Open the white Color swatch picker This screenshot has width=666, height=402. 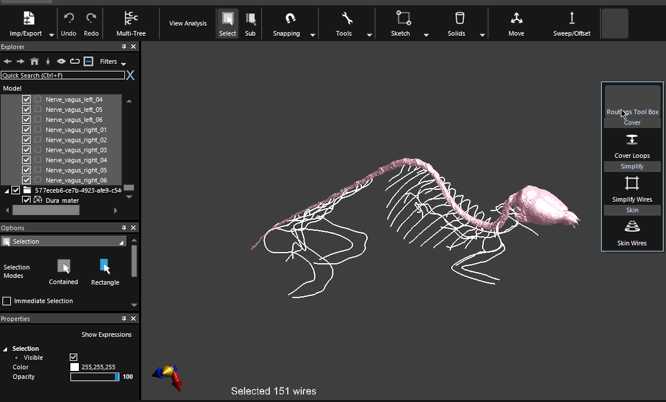point(74,367)
